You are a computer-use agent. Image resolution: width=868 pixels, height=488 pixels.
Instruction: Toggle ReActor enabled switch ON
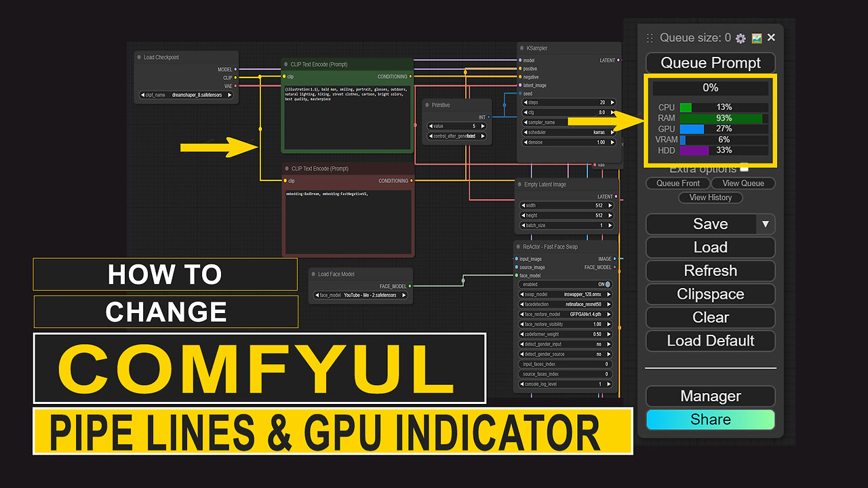[608, 285]
